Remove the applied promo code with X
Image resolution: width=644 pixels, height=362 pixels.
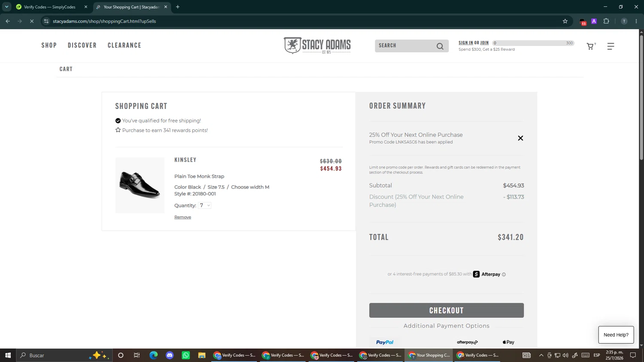520,138
